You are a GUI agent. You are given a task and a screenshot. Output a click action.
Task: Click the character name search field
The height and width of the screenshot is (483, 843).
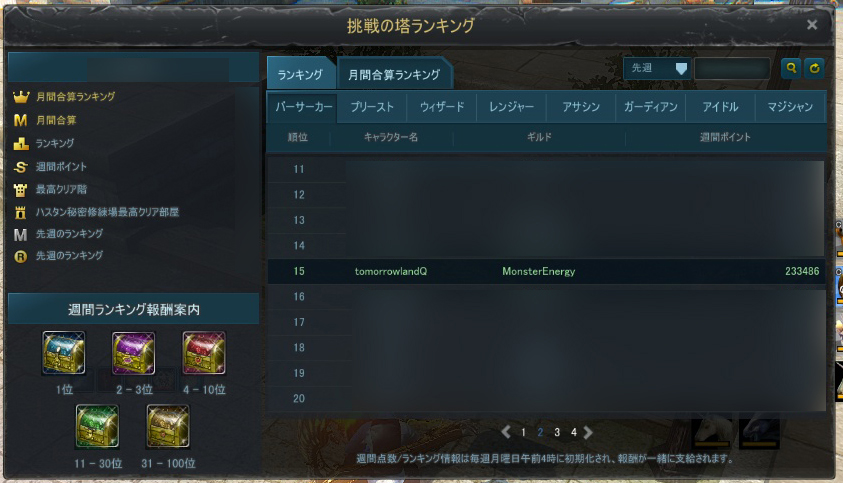pos(732,68)
